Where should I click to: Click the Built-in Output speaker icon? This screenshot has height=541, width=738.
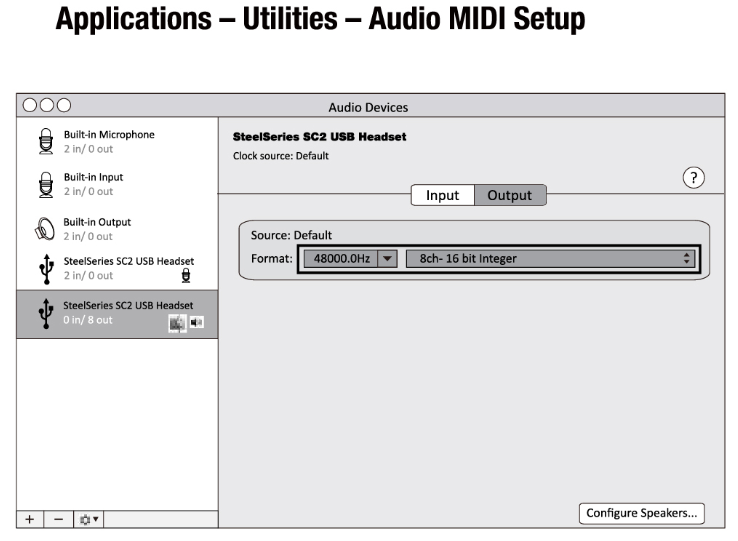coord(45,229)
